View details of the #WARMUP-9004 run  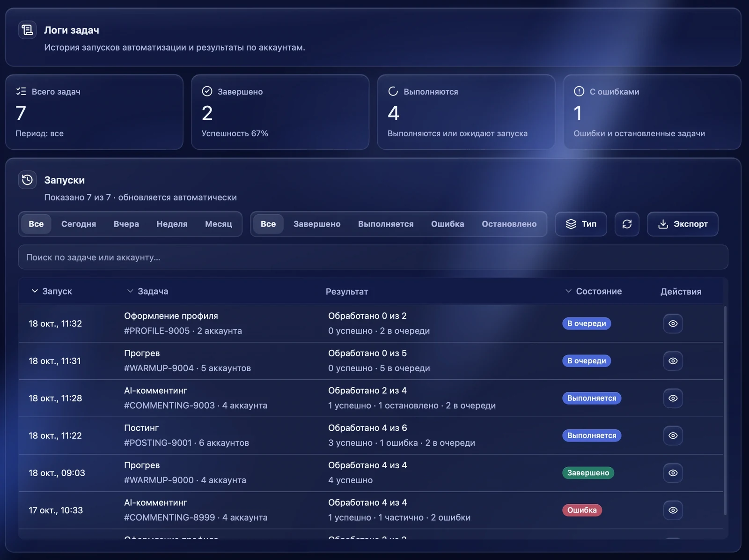pos(673,361)
